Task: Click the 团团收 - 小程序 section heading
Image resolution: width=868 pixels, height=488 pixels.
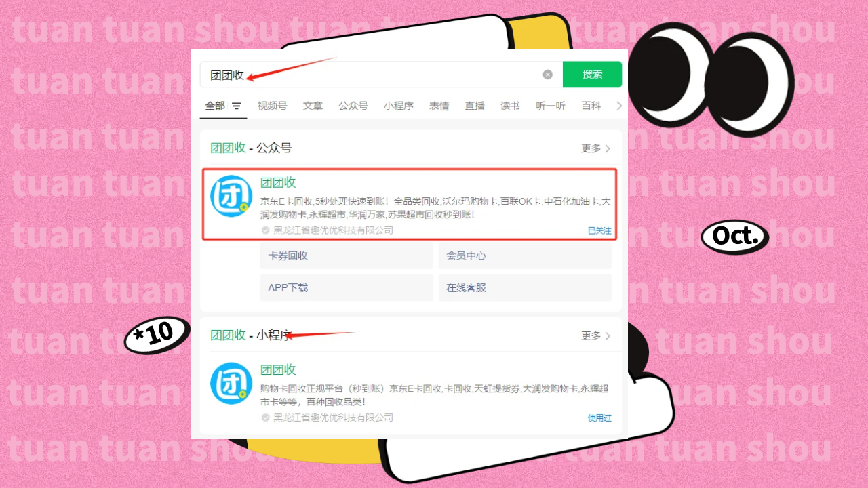Action: (251, 335)
